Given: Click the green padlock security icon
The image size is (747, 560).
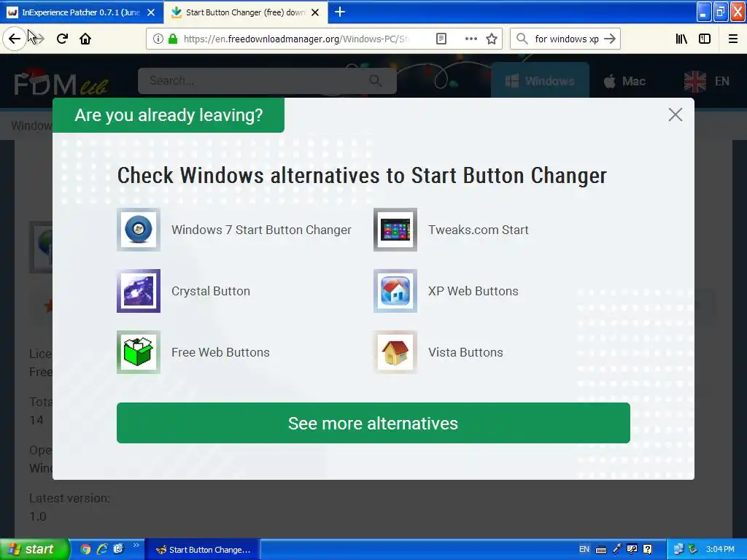Looking at the screenshot, I should [173, 39].
